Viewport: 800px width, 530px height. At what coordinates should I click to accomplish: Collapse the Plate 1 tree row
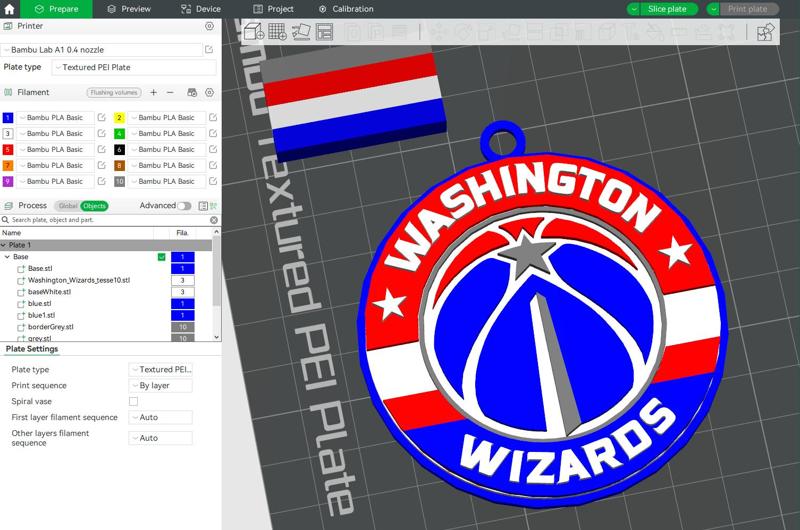click(4, 245)
